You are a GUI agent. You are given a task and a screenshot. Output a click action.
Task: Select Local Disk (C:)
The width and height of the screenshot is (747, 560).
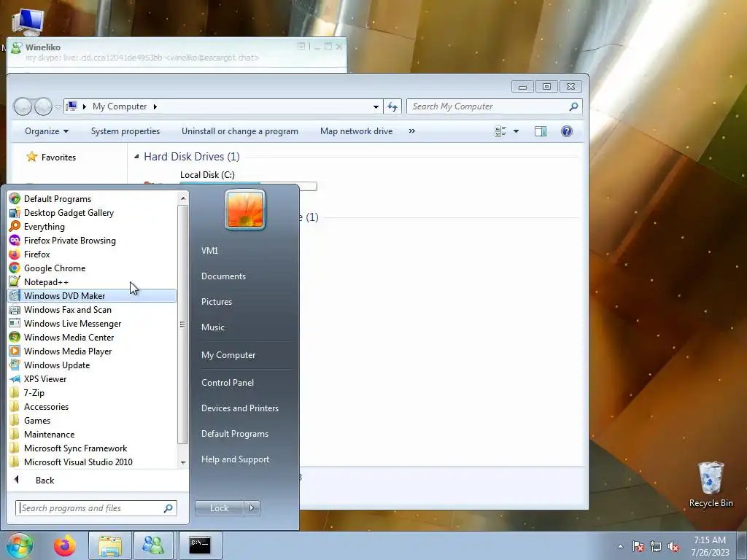[x=207, y=175]
